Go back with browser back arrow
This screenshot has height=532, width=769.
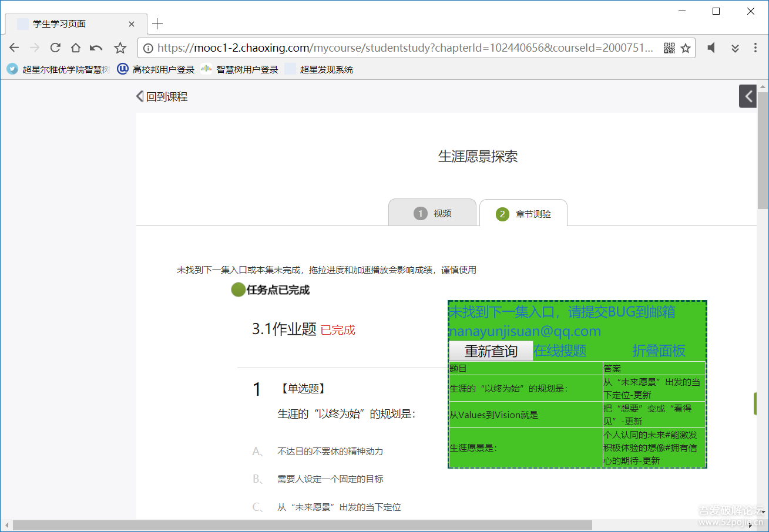[14, 48]
